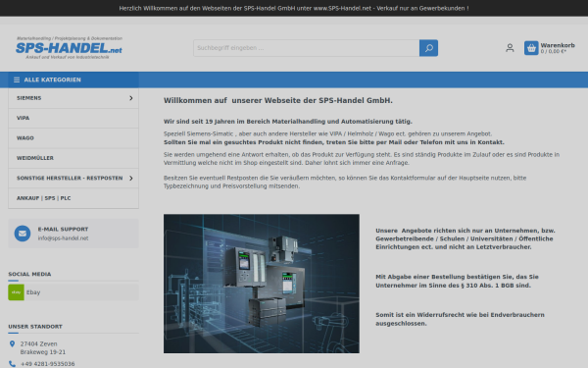Click the Warenkorb cart label
Image resolution: width=588 pixels, height=368 pixels.
coord(558,45)
